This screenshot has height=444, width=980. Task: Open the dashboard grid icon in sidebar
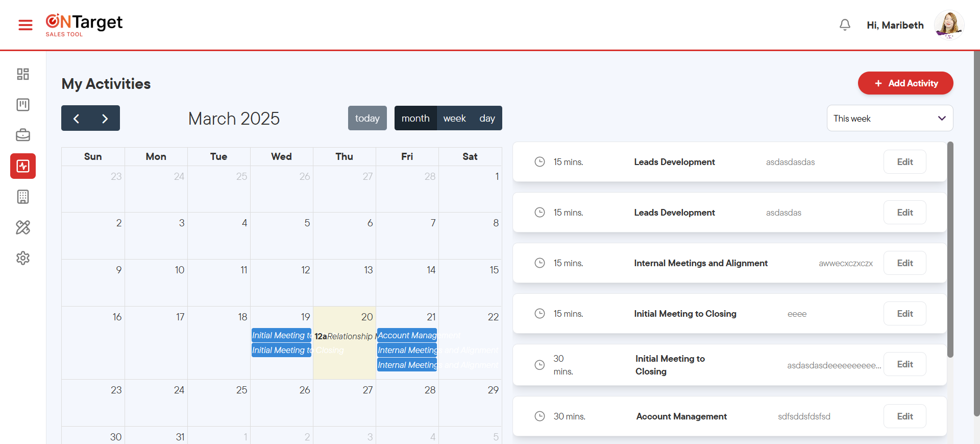(23, 74)
